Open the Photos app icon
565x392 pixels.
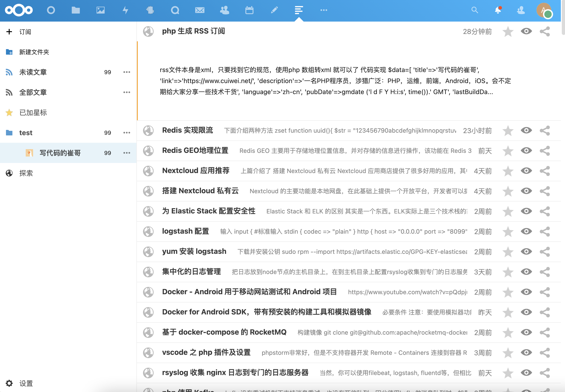[101, 10]
